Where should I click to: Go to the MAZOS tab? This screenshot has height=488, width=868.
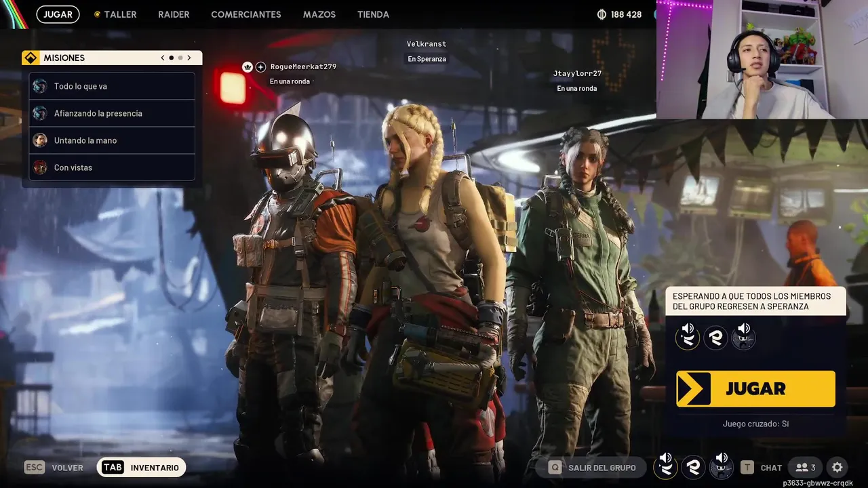click(x=319, y=14)
